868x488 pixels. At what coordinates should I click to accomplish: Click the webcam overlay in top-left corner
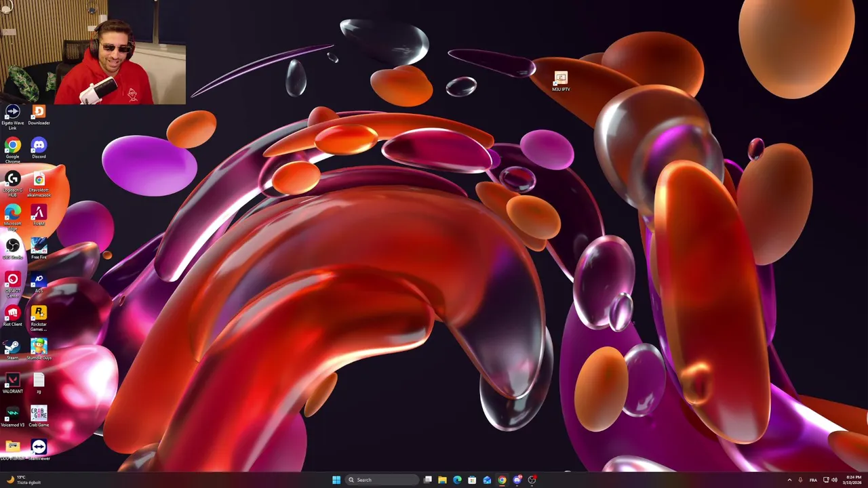tap(93, 52)
